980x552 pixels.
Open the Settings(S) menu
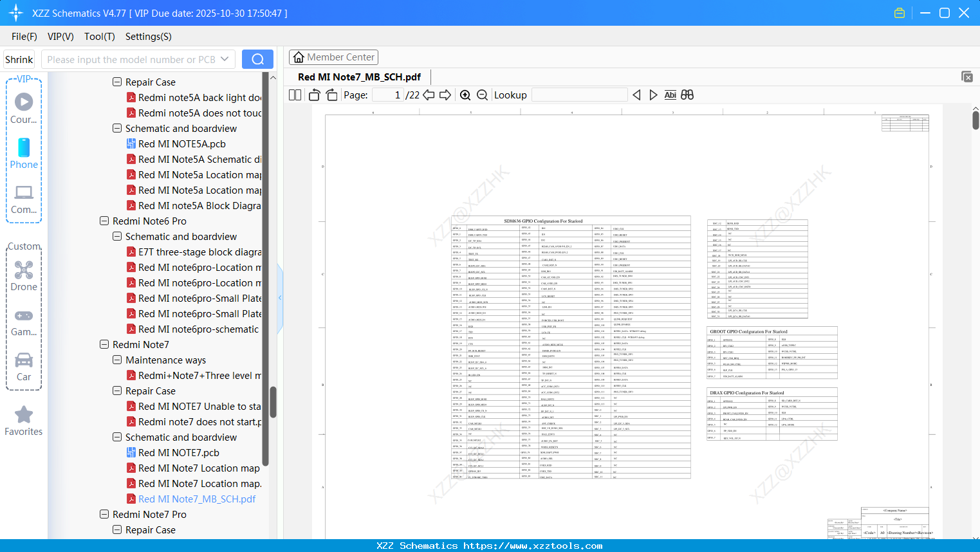149,37
